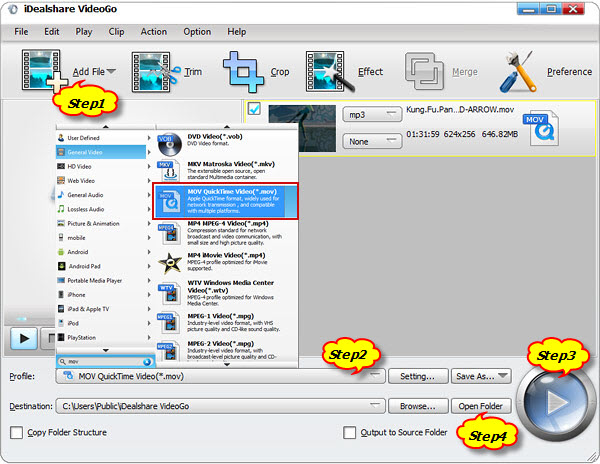
Task: Click the Open Folder button
Action: [481, 406]
